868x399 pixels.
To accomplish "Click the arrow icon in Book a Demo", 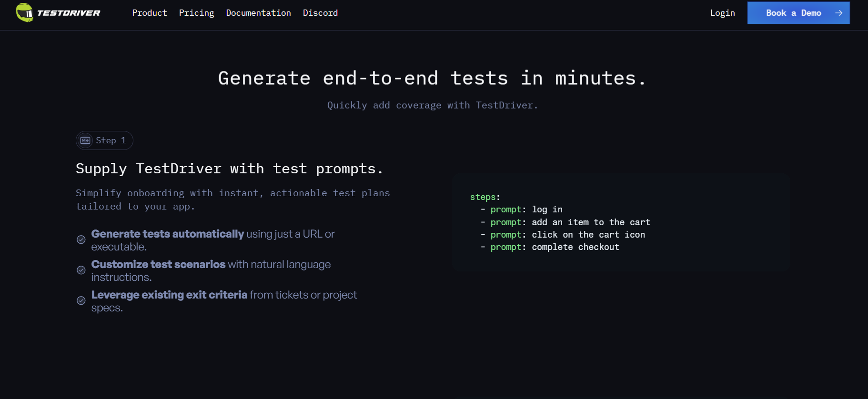I will [x=838, y=13].
